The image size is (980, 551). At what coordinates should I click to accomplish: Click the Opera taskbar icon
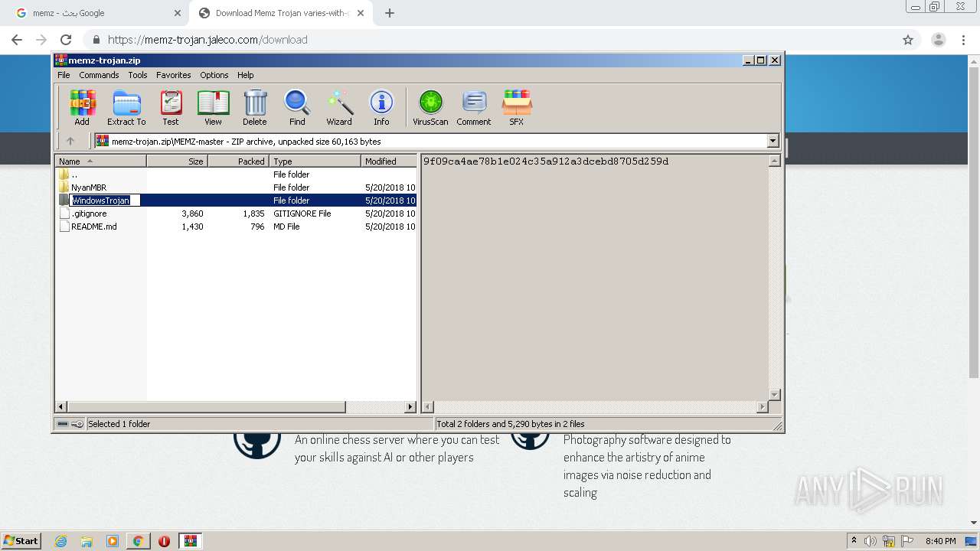click(x=164, y=541)
